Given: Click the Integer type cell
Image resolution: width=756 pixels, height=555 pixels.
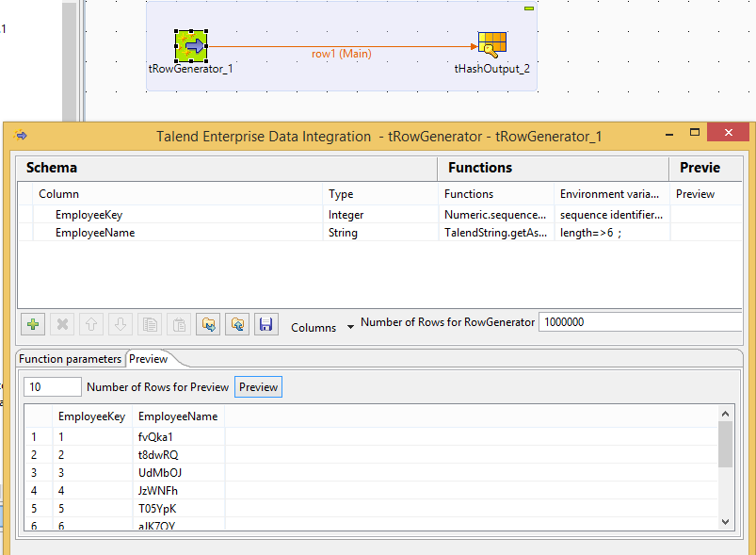Looking at the screenshot, I should click(380, 215).
